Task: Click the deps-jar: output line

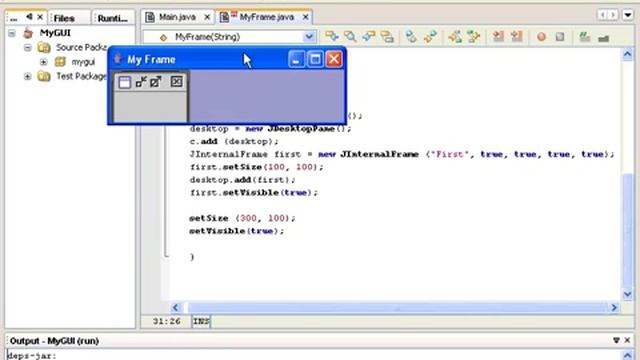Action: [32, 356]
